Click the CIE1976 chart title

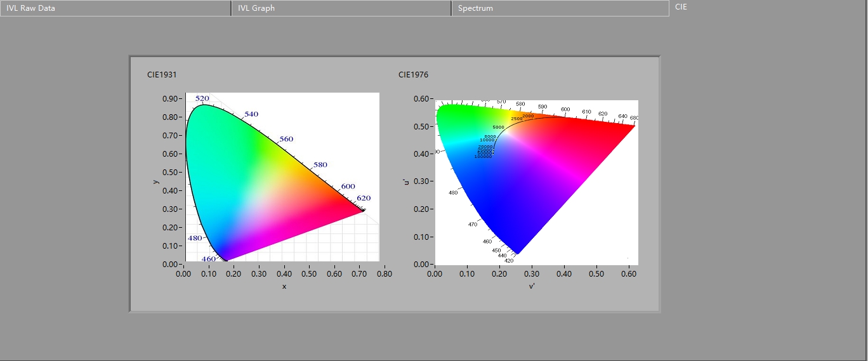click(x=413, y=75)
